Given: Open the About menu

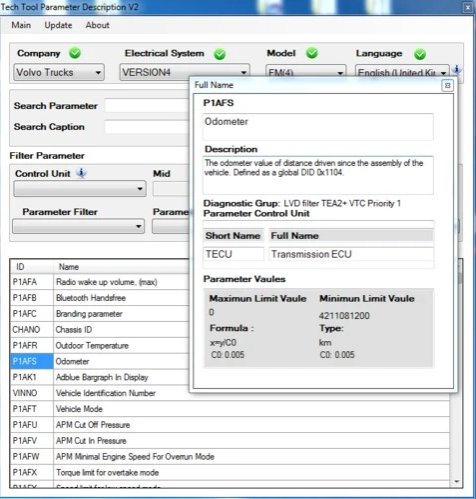Looking at the screenshot, I should [x=97, y=25].
